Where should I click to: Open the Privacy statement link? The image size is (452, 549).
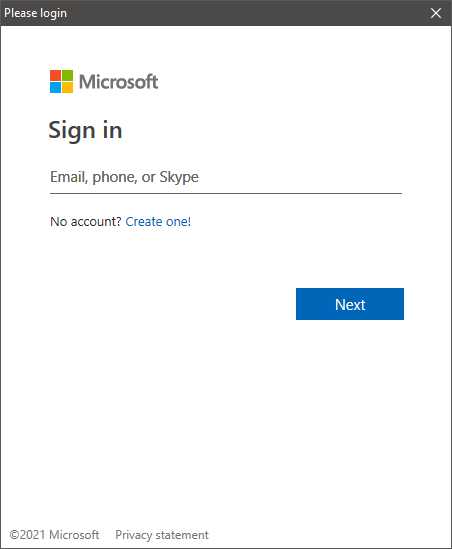pyautogui.click(x=162, y=535)
